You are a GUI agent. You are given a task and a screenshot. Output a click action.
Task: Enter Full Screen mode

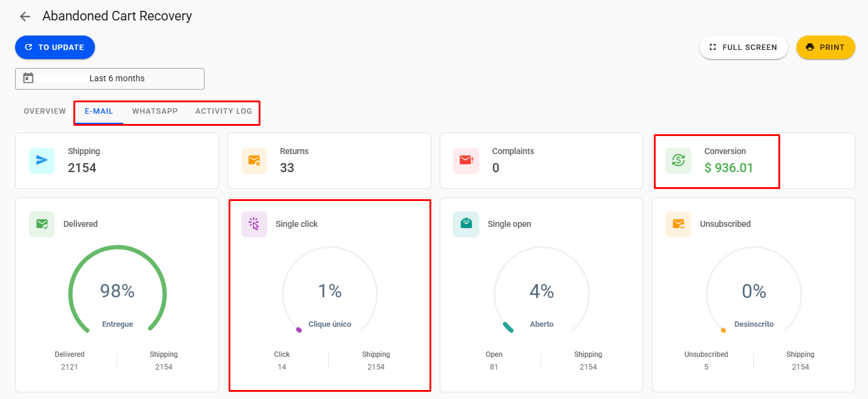pyautogui.click(x=743, y=48)
